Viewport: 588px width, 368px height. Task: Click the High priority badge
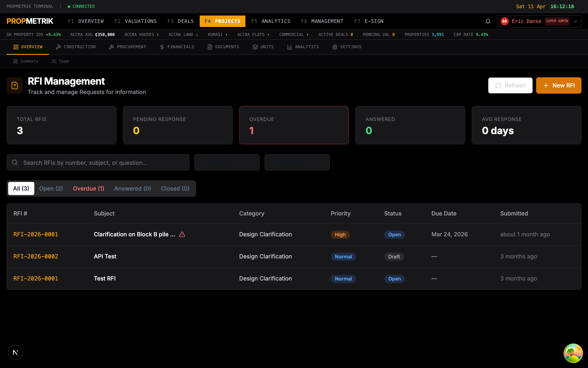340,235
